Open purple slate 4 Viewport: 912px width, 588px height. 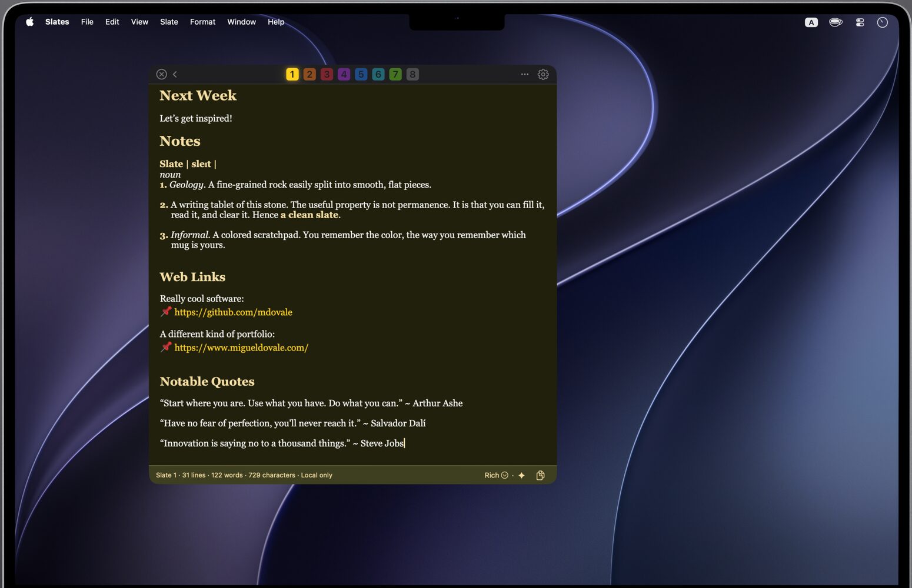344,74
